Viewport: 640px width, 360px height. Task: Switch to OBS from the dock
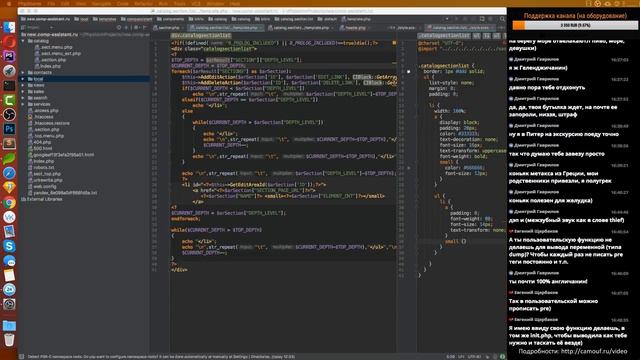9,115
